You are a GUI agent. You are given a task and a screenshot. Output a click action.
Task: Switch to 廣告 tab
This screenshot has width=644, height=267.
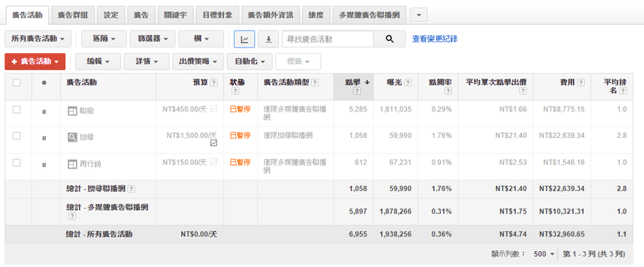tap(141, 15)
